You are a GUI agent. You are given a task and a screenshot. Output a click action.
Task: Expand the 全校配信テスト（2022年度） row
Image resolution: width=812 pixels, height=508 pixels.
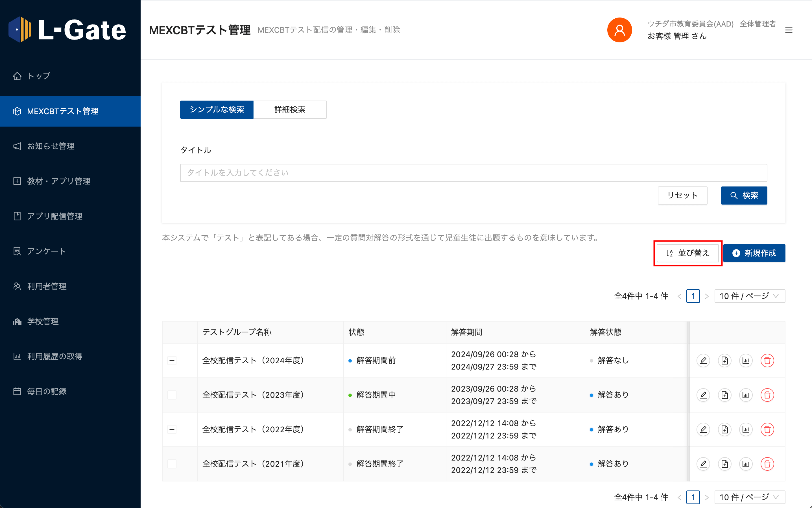pos(172,429)
